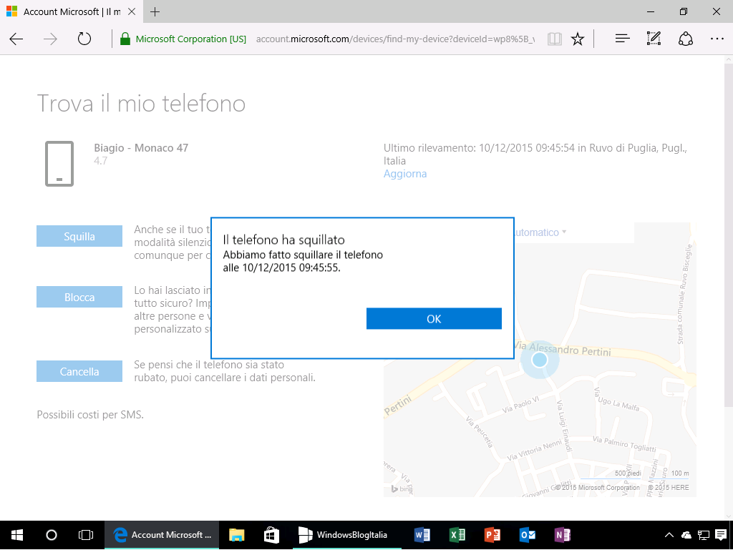Open reading view book icon
The height and width of the screenshot is (560, 733).
[x=555, y=39]
